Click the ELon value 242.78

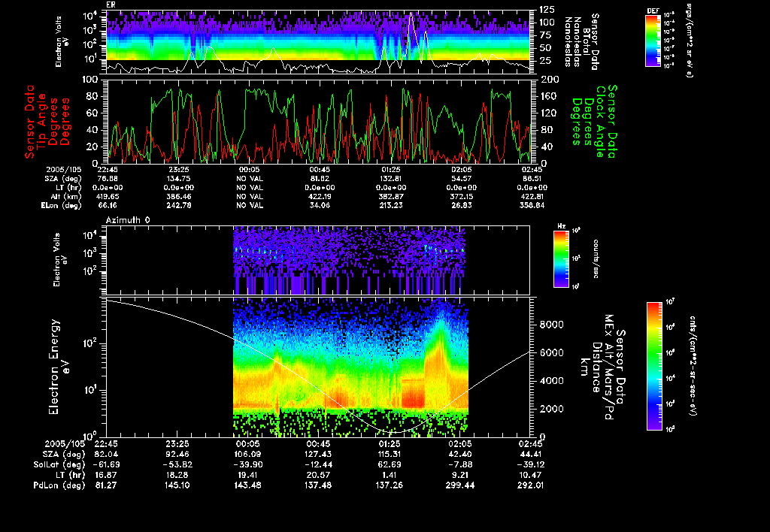(x=178, y=206)
